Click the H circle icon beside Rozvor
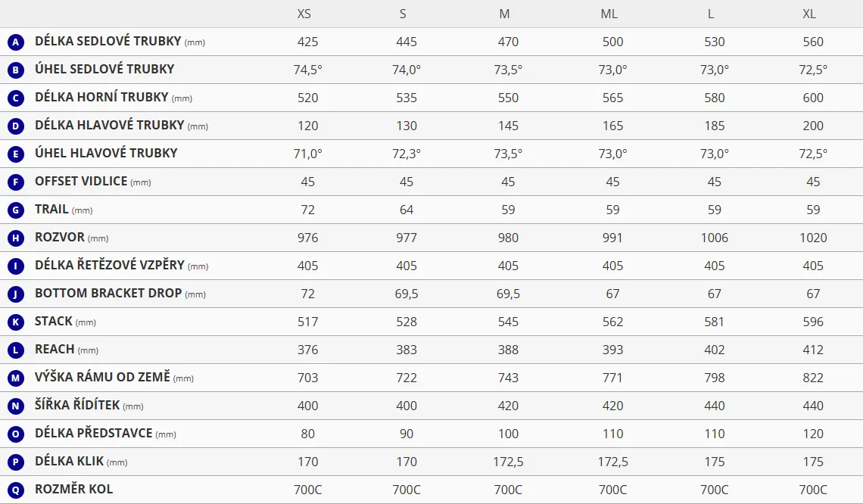 (x=15, y=238)
